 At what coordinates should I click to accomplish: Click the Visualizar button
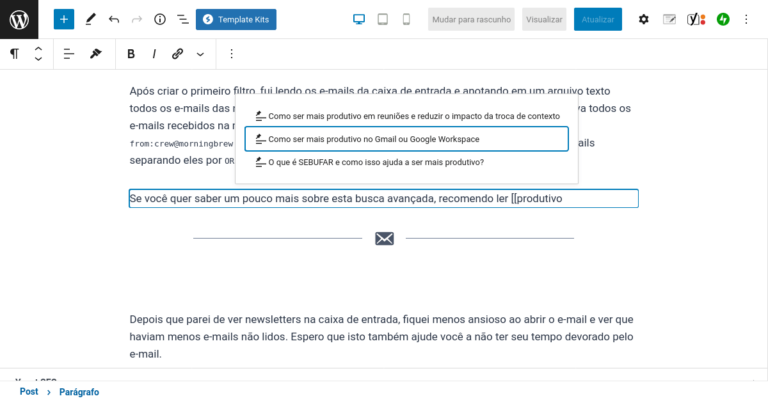[x=544, y=20]
